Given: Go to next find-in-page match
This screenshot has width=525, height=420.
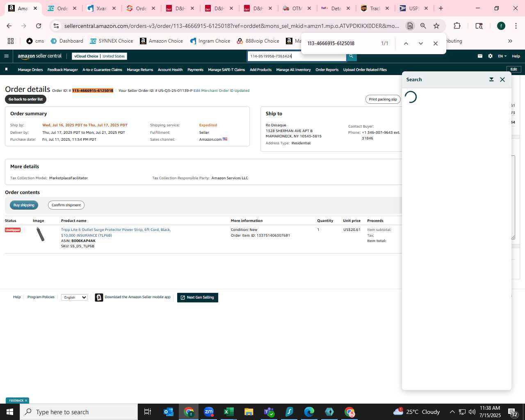Looking at the screenshot, I should pos(420,43).
